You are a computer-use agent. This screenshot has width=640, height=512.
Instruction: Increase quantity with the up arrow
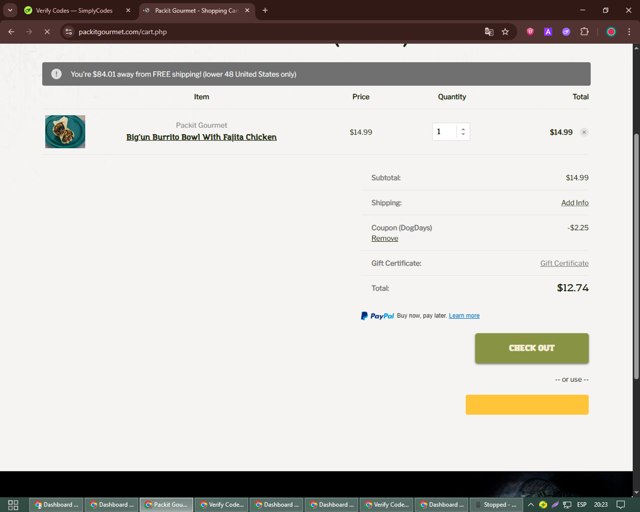[x=463, y=129]
